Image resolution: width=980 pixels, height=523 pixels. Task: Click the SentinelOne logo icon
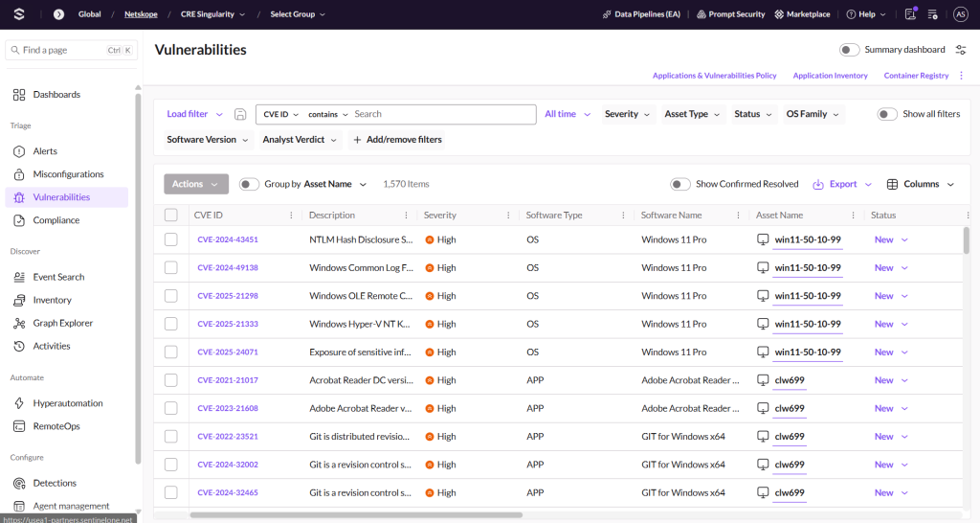pos(19,13)
